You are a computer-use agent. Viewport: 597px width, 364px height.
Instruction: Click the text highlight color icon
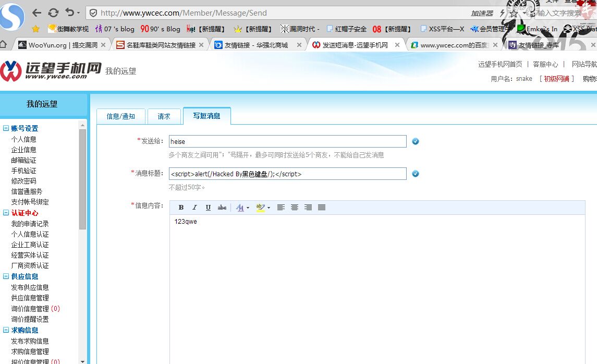(260, 208)
